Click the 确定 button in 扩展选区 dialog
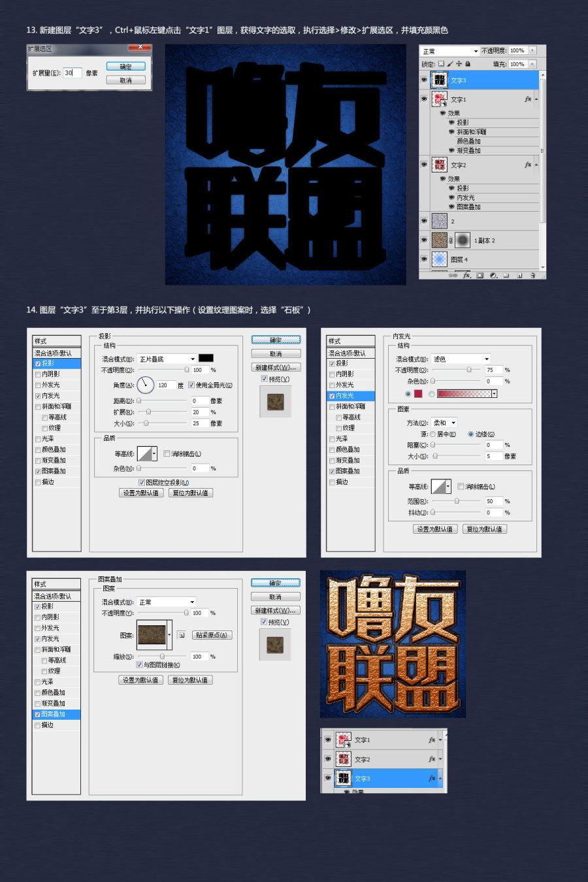The height and width of the screenshot is (882, 588). click(x=125, y=66)
